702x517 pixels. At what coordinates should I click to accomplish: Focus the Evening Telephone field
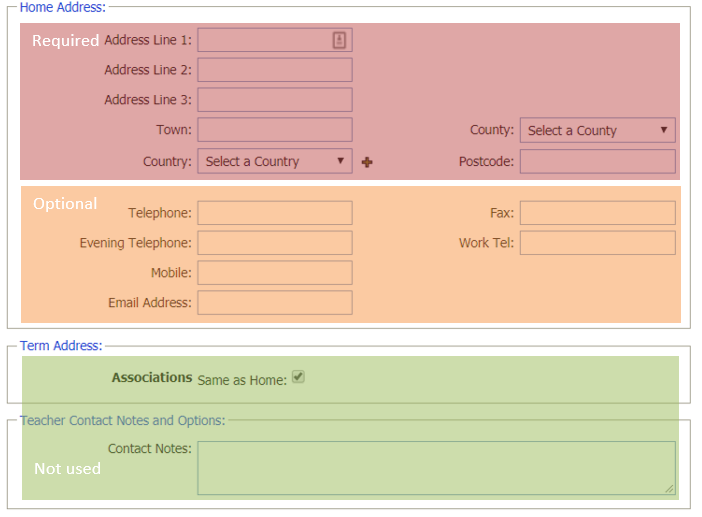point(275,243)
